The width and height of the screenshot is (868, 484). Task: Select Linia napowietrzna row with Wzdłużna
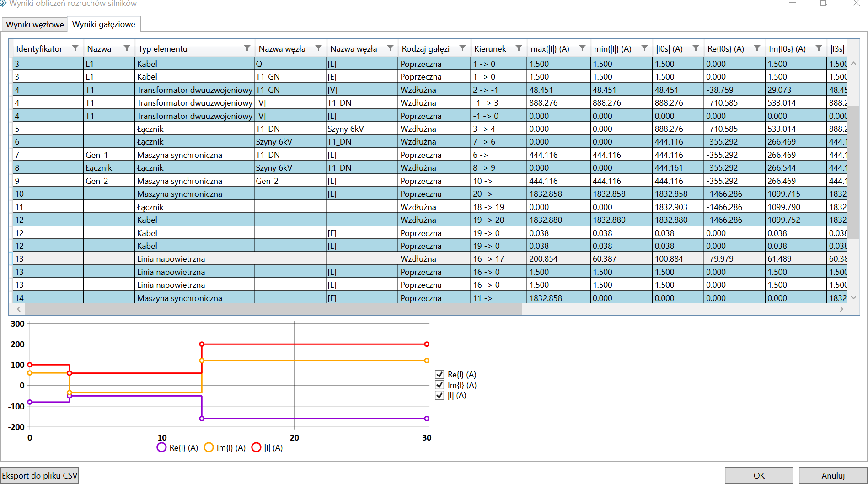click(x=430, y=259)
